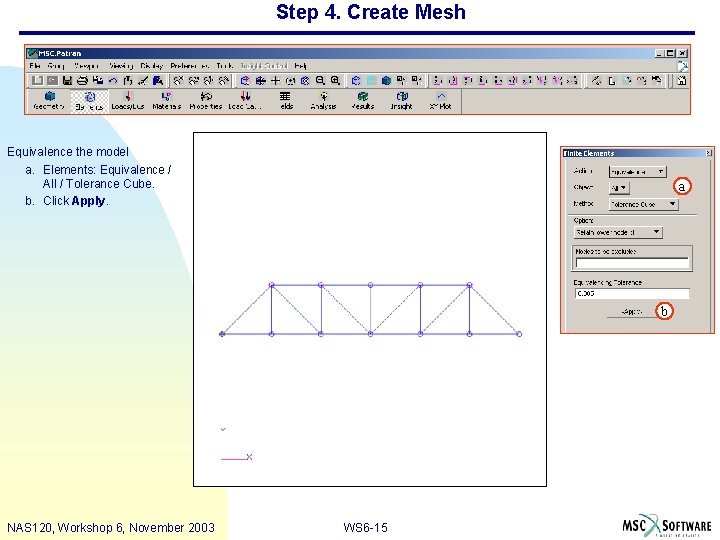
Task: Open the Analysis application icon
Action: tap(323, 101)
